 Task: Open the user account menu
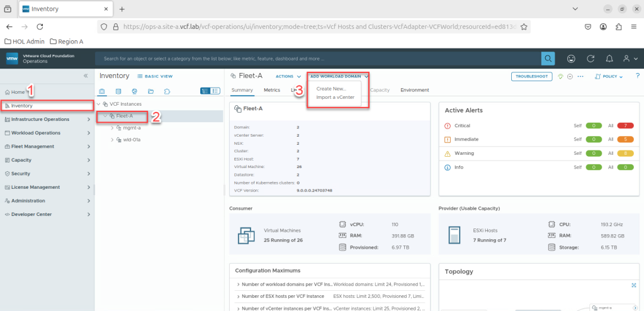click(x=630, y=59)
